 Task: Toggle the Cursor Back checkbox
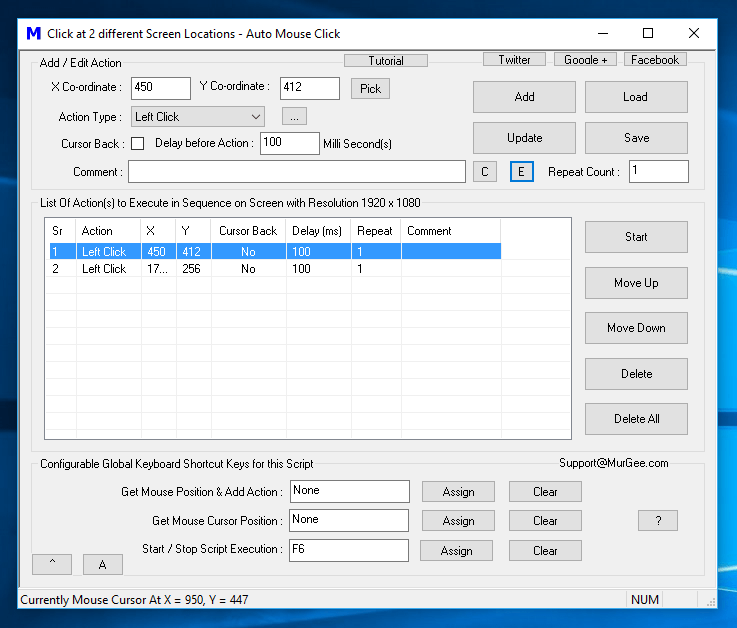(x=137, y=143)
